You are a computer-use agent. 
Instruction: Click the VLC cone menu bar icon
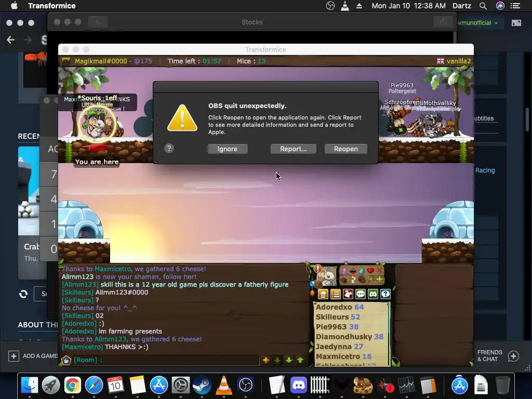click(345, 6)
